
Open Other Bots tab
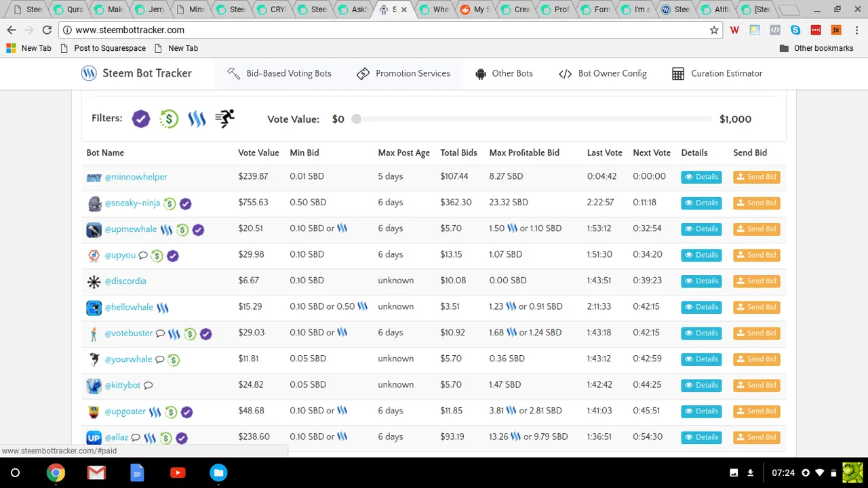pos(504,73)
